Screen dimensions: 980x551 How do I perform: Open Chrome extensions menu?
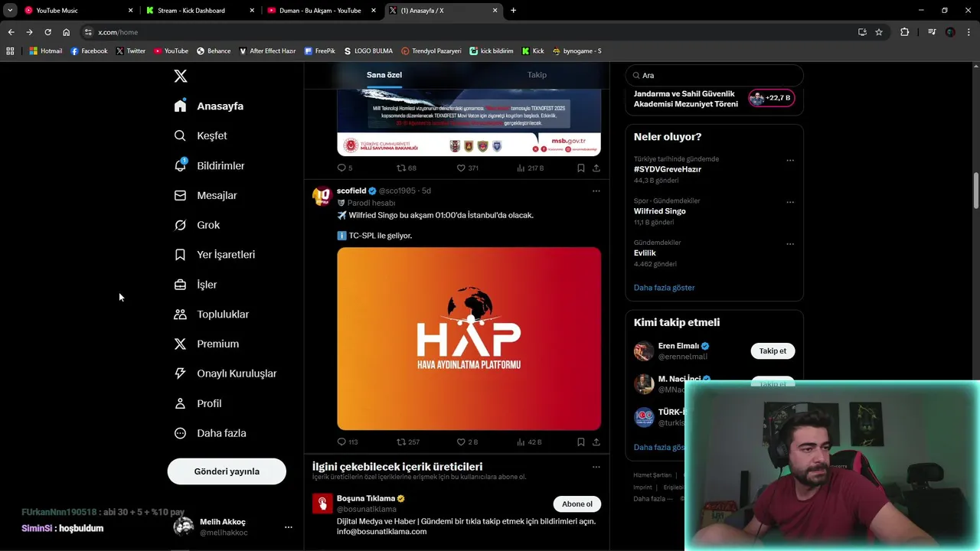click(x=904, y=32)
